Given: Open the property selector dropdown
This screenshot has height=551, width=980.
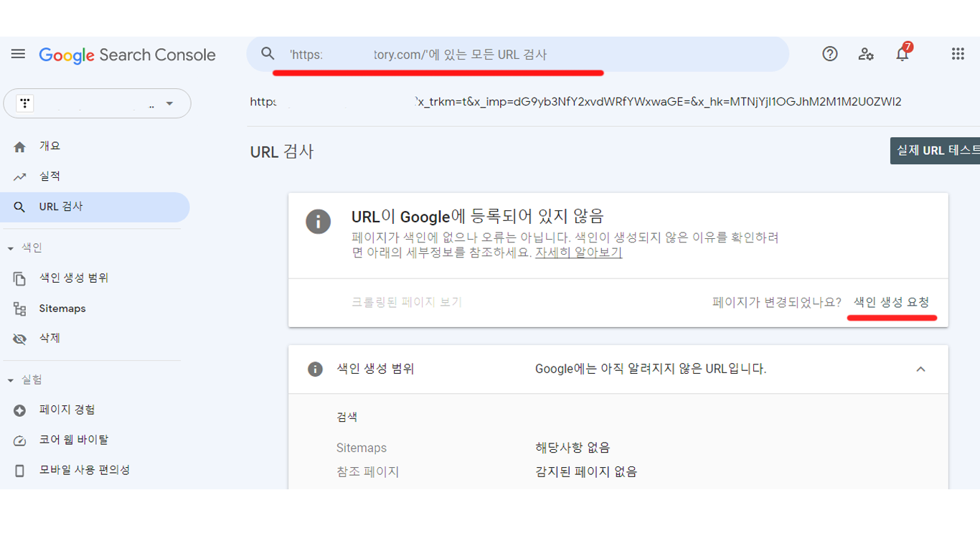Looking at the screenshot, I should pos(98,104).
